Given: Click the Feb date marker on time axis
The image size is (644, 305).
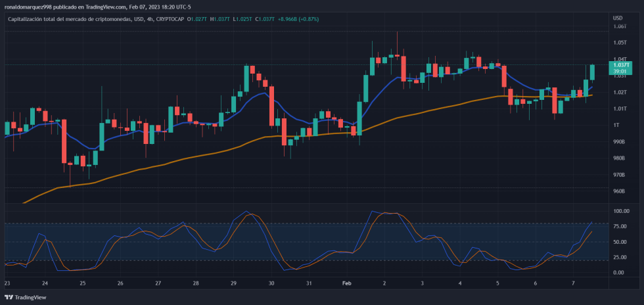Looking at the screenshot, I should pos(347,283).
